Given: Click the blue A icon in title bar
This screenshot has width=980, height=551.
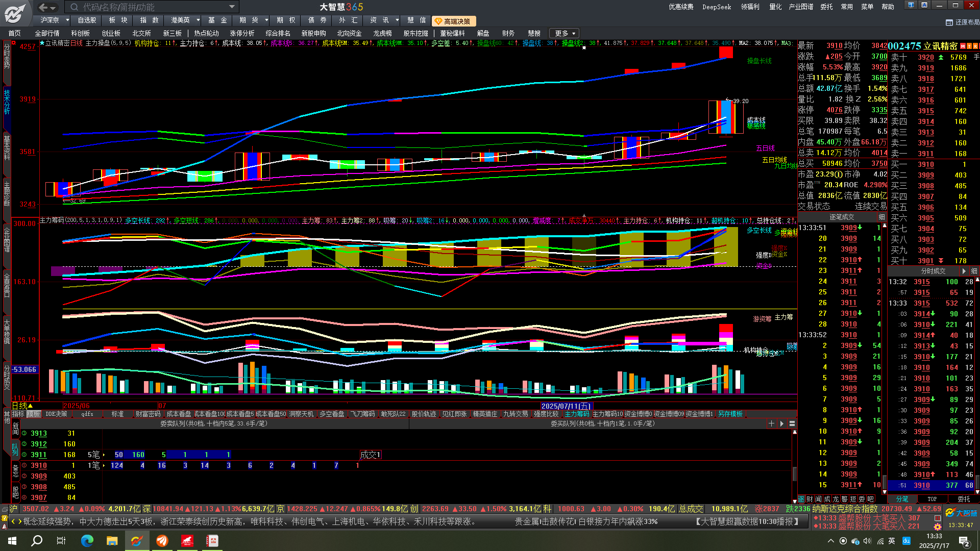Looking at the screenshot, I should [x=924, y=5].
